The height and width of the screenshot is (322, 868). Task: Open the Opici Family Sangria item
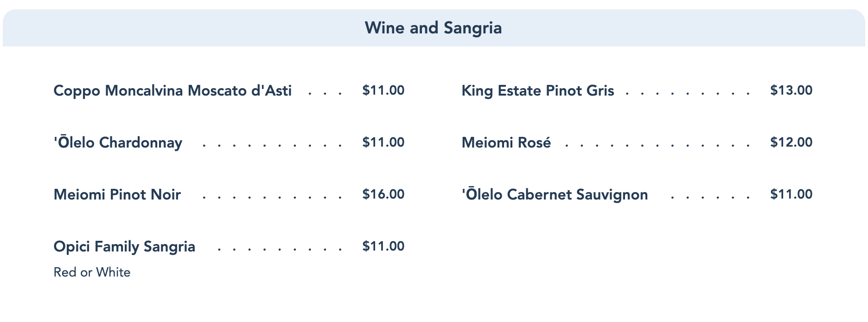coord(124,246)
